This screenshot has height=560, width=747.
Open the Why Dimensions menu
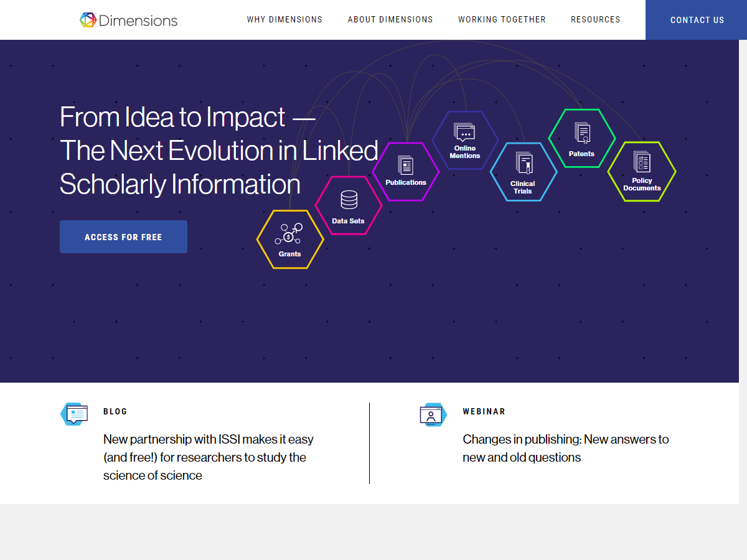point(284,20)
